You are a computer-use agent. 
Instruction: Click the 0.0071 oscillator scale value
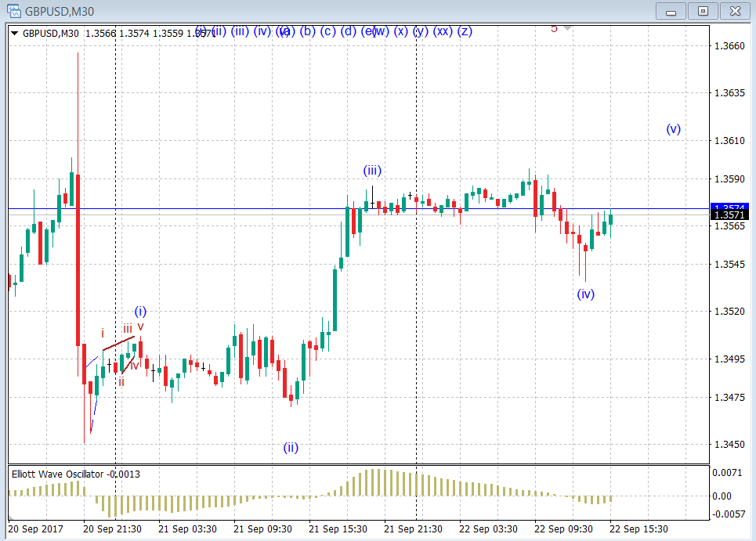coord(727,473)
